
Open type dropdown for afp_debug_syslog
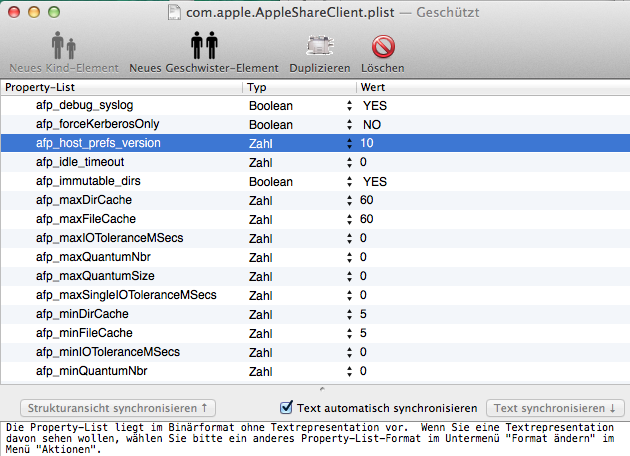[x=349, y=106]
